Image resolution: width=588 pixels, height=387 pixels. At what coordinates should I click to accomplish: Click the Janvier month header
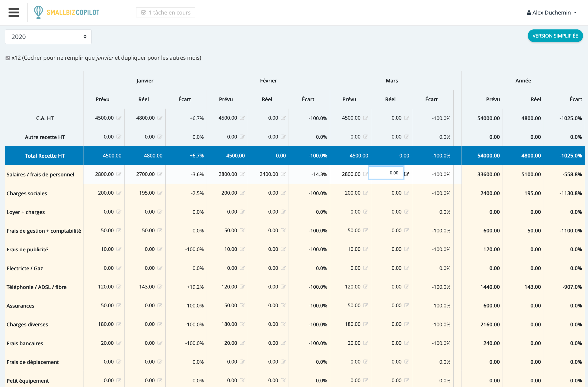coord(145,81)
